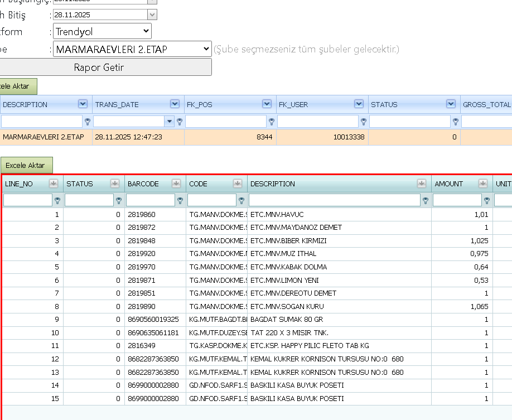Image resolution: width=512 pixels, height=420 pixels.
Task: Click funnel icon beside TRANS_DATE filter
Action: coord(180,122)
